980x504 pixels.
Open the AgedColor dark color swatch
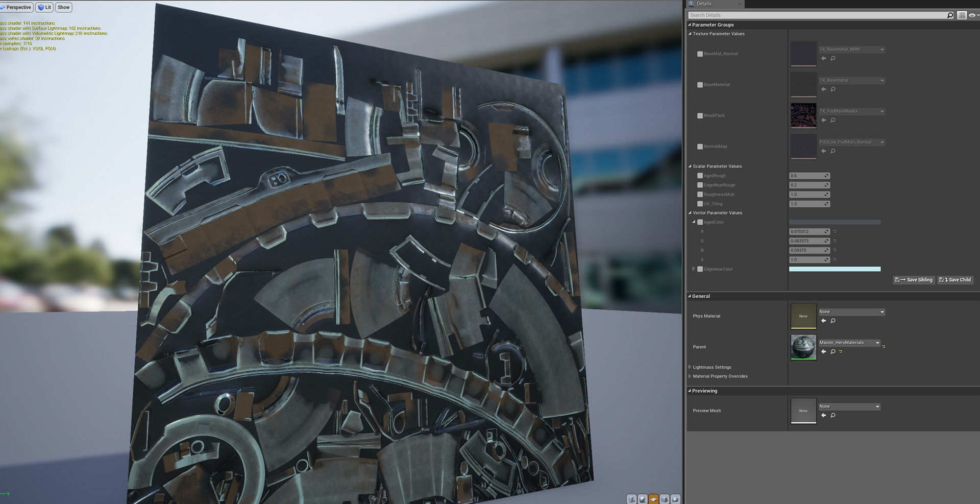pyautogui.click(x=835, y=222)
